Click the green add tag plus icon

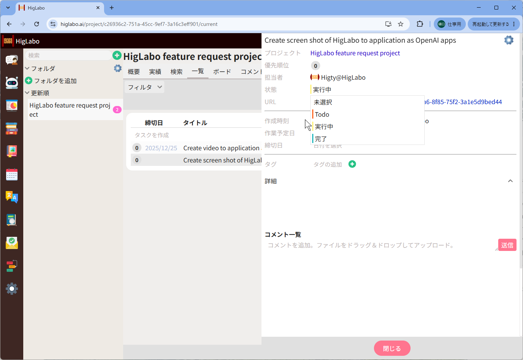click(x=352, y=164)
